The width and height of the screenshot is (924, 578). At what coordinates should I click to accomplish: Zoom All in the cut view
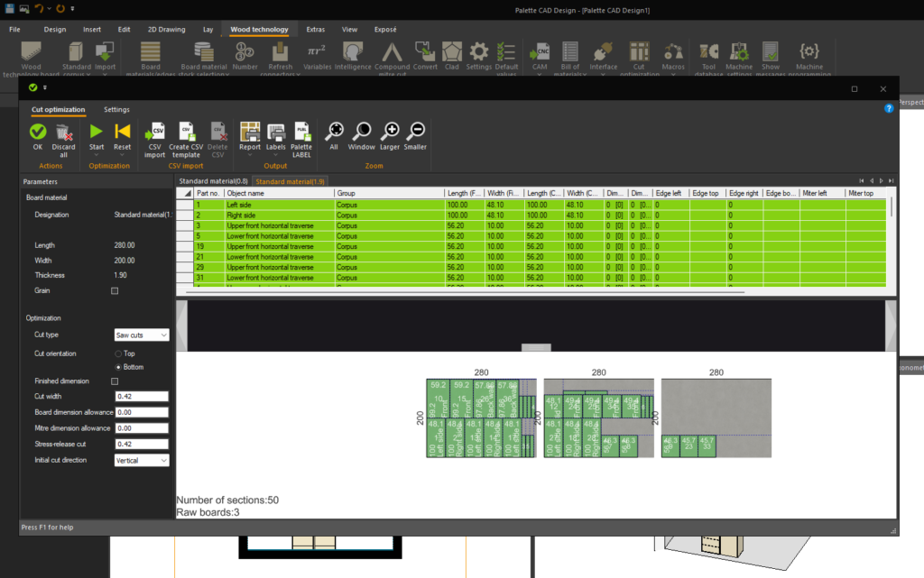click(x=334, y=132)
